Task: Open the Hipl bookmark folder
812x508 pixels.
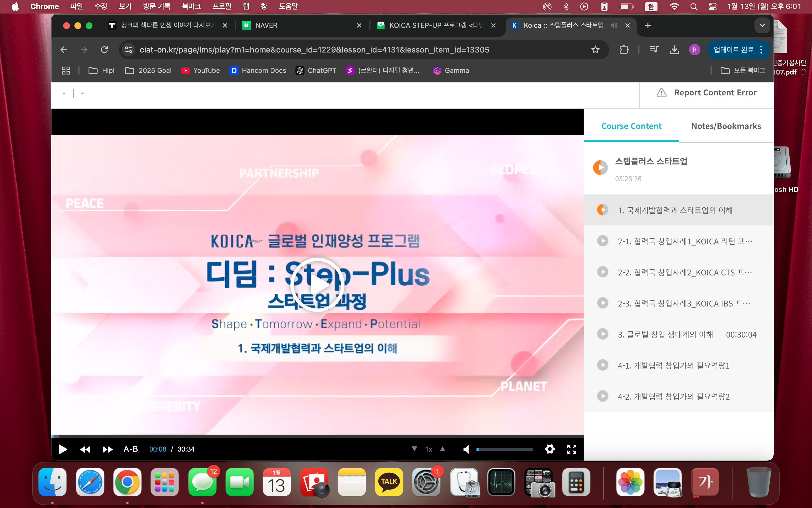Action: coord(102,71)
